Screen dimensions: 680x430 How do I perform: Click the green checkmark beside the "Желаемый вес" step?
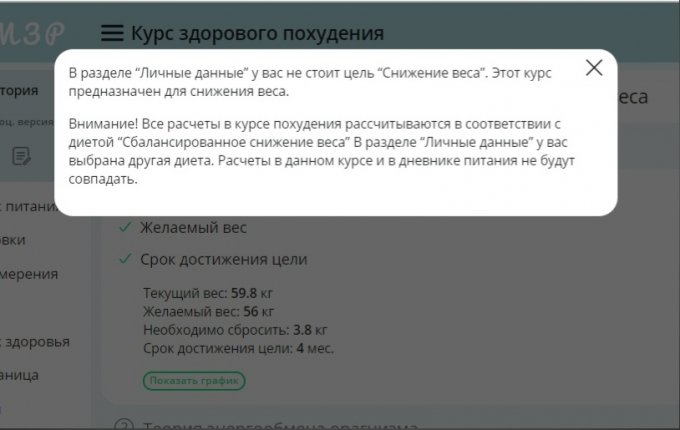coord(124,227)
